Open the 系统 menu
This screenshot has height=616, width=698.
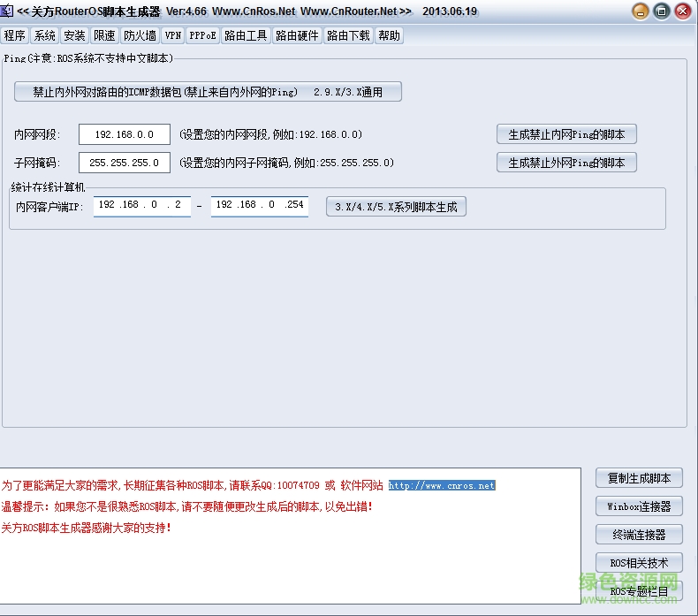[x=44, y=35]
